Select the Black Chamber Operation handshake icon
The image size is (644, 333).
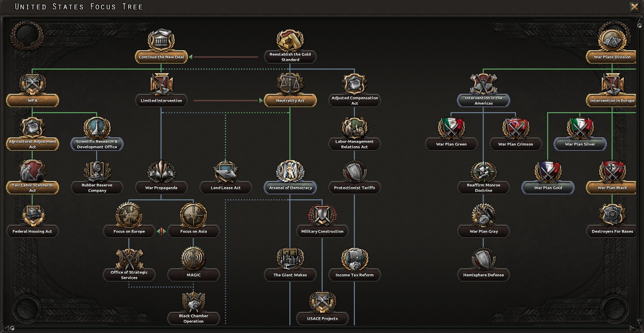(194, 301)
